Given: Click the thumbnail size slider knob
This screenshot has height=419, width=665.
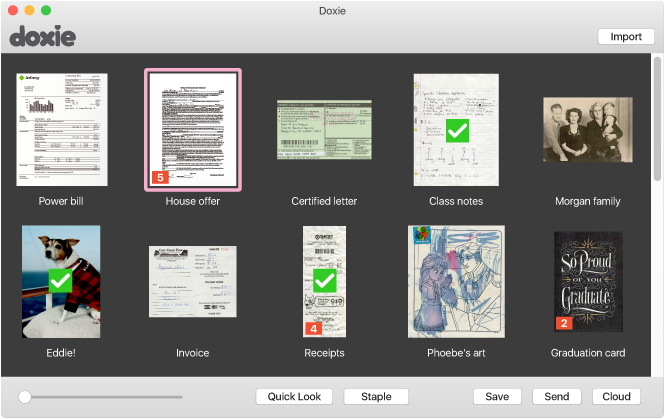Looking at the screenshot, I should [x=25, y=397].
